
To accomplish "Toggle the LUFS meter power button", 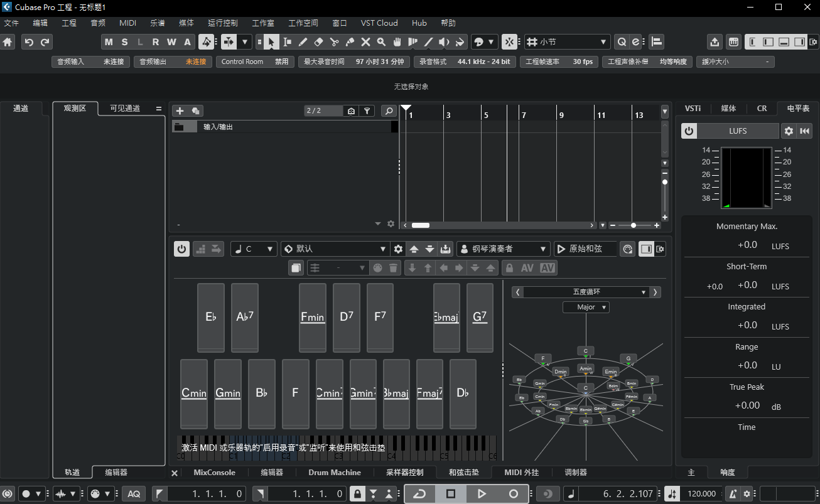I will tap(689, 131).
